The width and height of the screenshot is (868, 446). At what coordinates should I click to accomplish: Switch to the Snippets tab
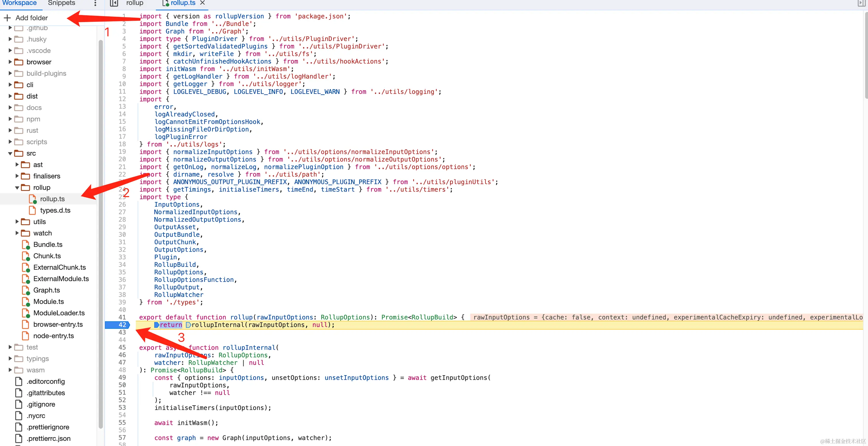click(x=61, y=3)
